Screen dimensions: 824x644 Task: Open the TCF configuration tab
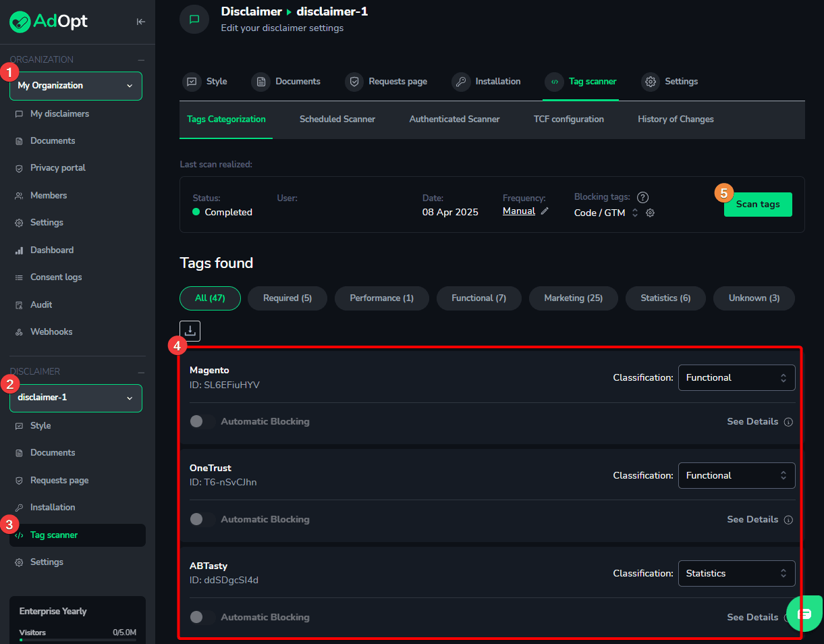(569, 119)
